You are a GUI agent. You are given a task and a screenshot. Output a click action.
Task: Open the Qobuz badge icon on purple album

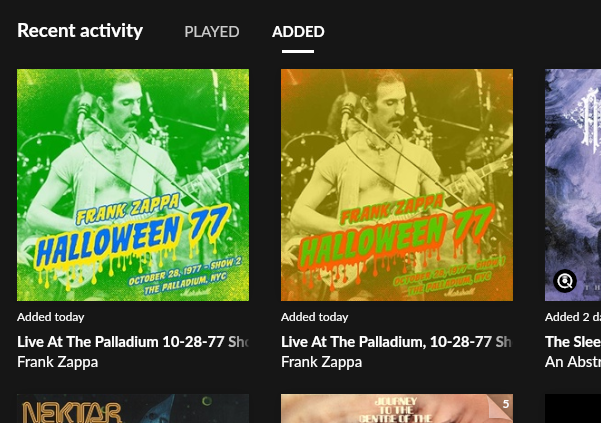click(x=565, y=281)
